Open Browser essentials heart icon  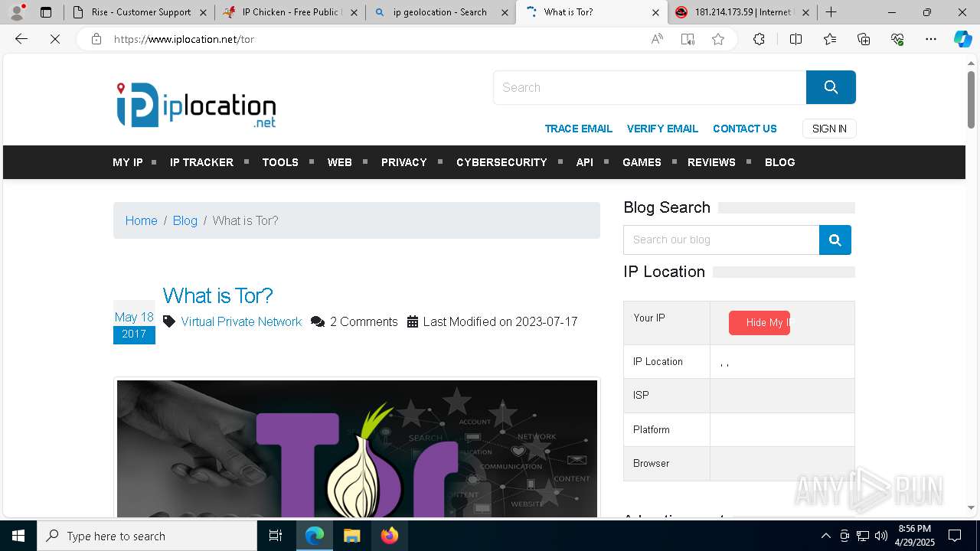(897, 39)
